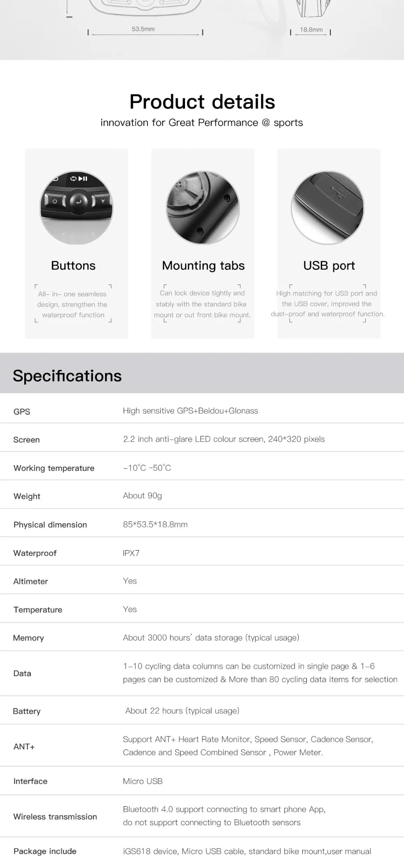Open the USB port circular photo
The image size is (404, 868).
click(328, 207)
